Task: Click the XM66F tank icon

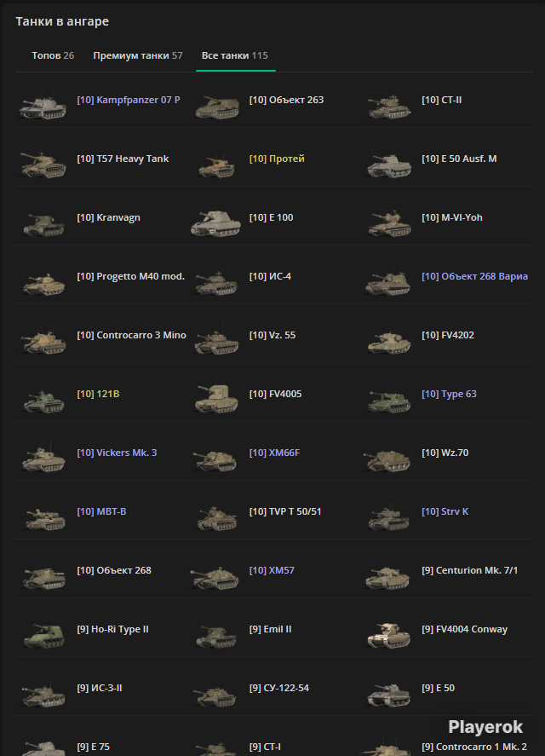Action: [215, 460]
